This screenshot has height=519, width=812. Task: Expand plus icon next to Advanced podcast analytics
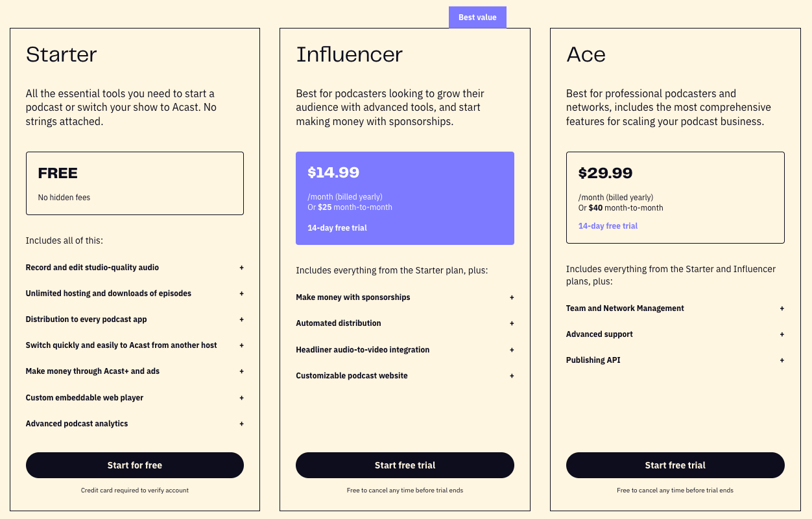[241, 424]
